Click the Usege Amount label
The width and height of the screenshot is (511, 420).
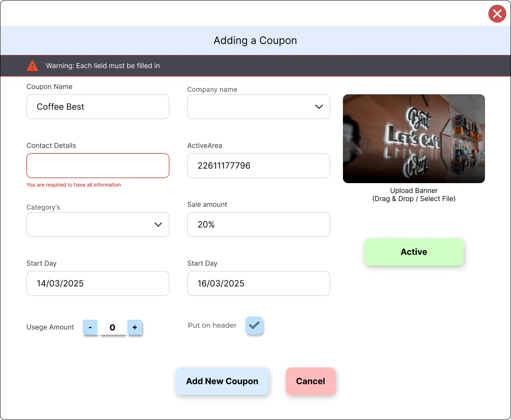[50, 327]
